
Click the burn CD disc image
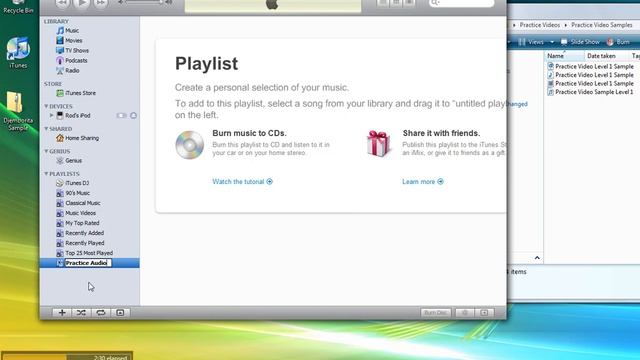pyautogui.click(x=189, y=145)
